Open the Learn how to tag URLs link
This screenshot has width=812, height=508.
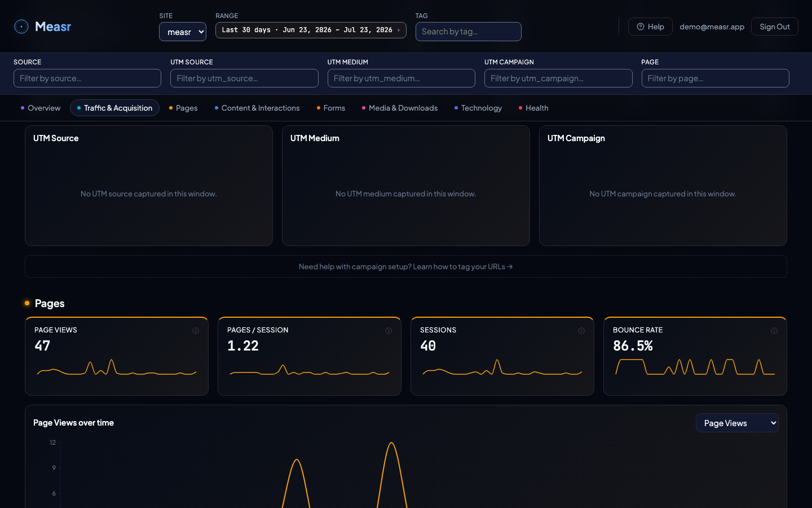pos(462,266)
